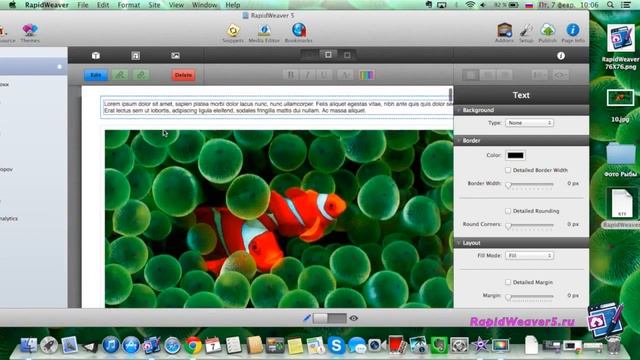The image size is (640, 360).
Task: Apply italic formatting with I button
Action: 307,75
